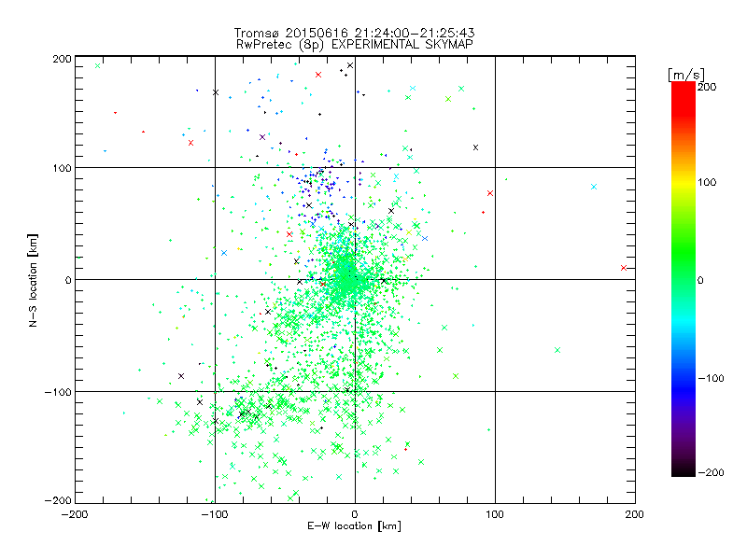
Task: Click the y-axis tick label '-200'
Action: pos(58,500)
